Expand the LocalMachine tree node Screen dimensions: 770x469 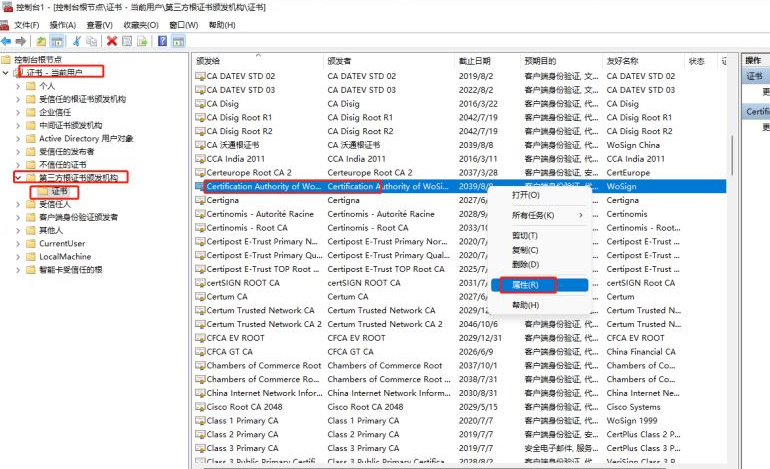click(x=18, y=256)
